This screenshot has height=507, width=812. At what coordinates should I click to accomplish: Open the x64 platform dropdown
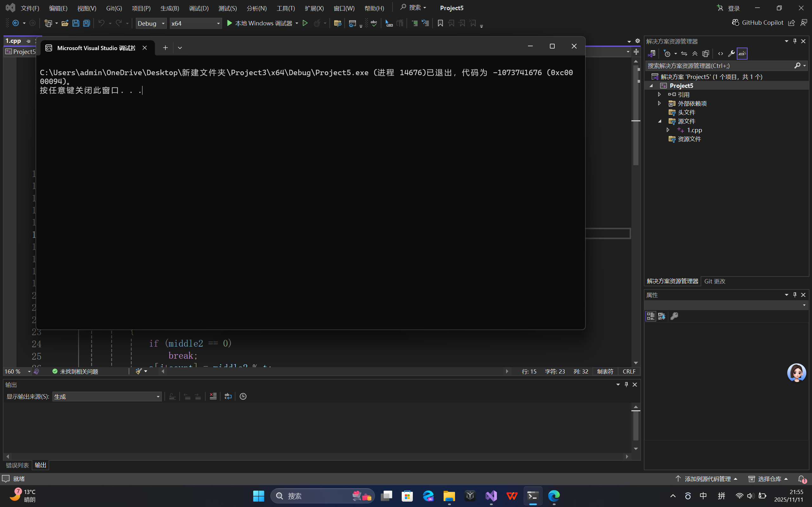click(195, 23)
